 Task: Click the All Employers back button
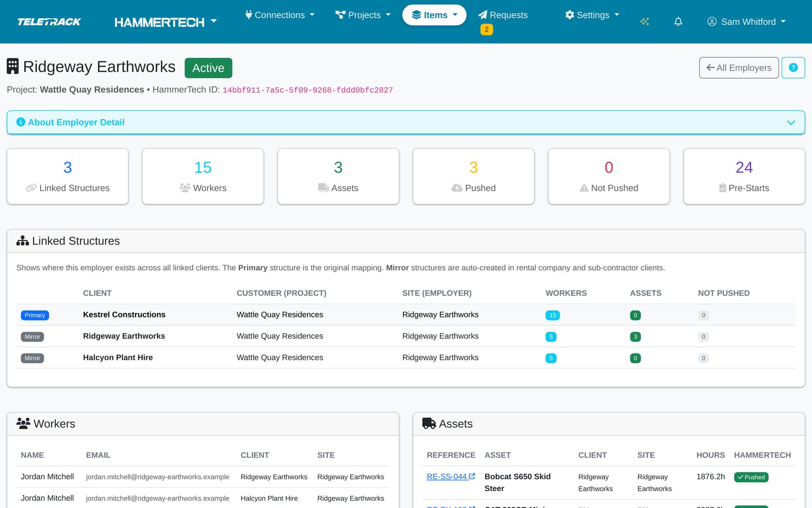(x=739, y=68)
